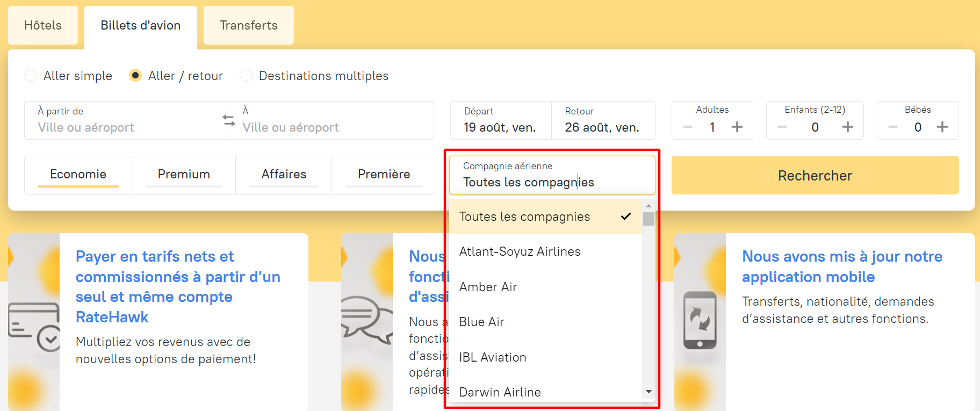980x411 pixels.
Task: Click the mobile phone sync icon
Action: point(700,320)
